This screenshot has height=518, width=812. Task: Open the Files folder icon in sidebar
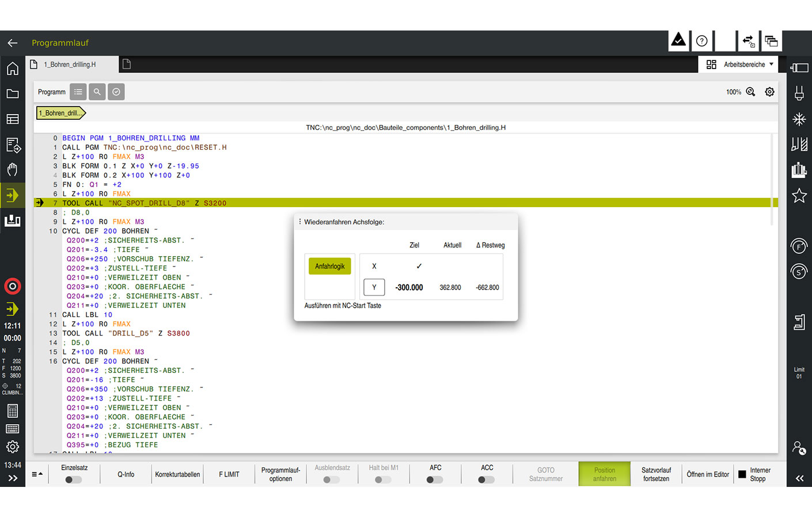pos(13,94)
